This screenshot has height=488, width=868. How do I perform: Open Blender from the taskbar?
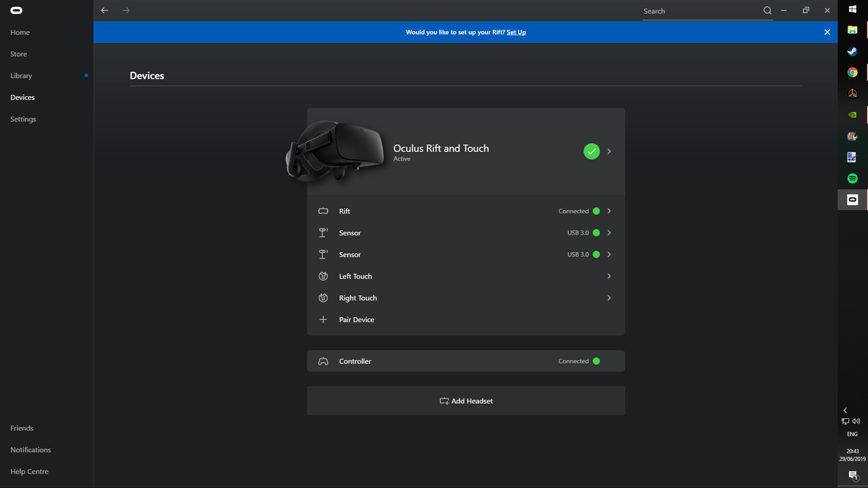(x=852, y=94)
